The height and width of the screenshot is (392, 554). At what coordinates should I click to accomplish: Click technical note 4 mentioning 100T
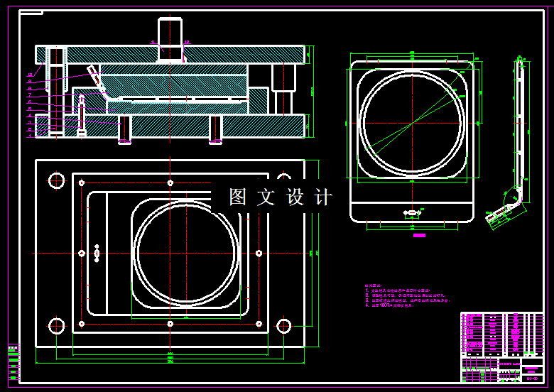[x=389, y=305]
